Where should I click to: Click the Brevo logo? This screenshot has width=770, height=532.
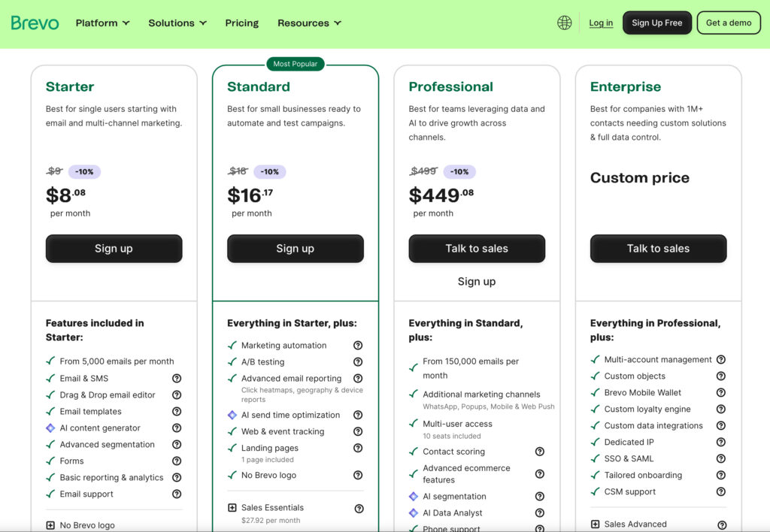coord(33,23)
